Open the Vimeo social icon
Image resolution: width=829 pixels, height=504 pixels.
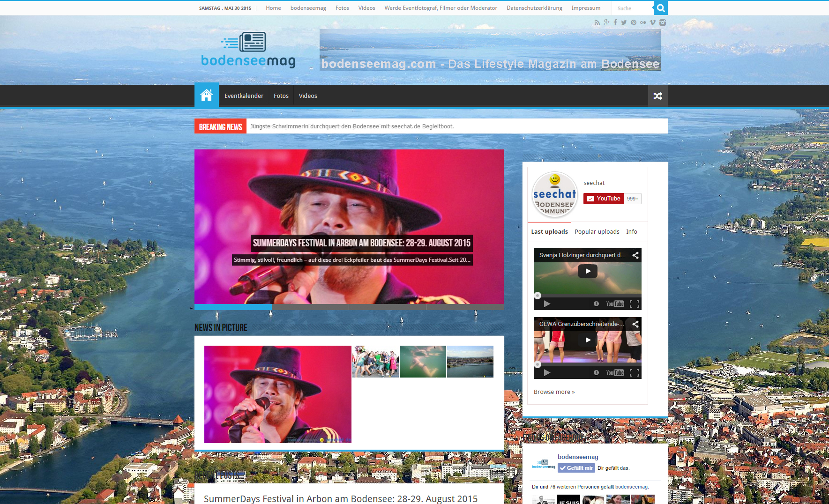652,22
